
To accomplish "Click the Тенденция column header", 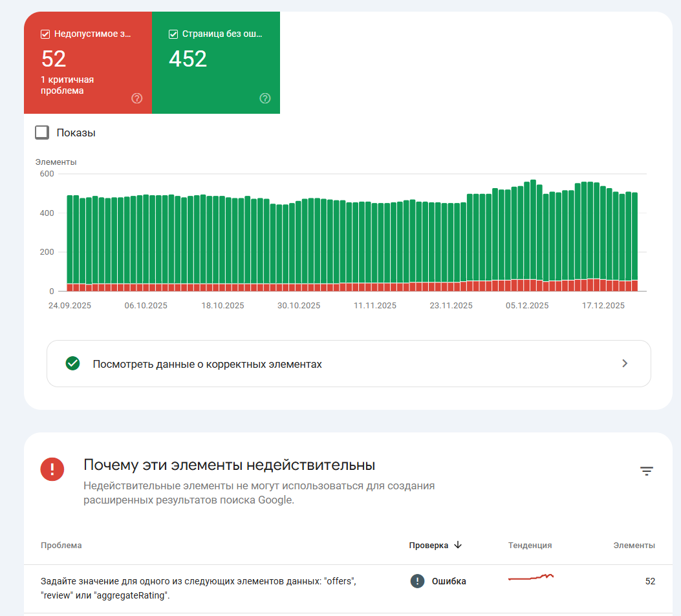I will pos(530,546).
